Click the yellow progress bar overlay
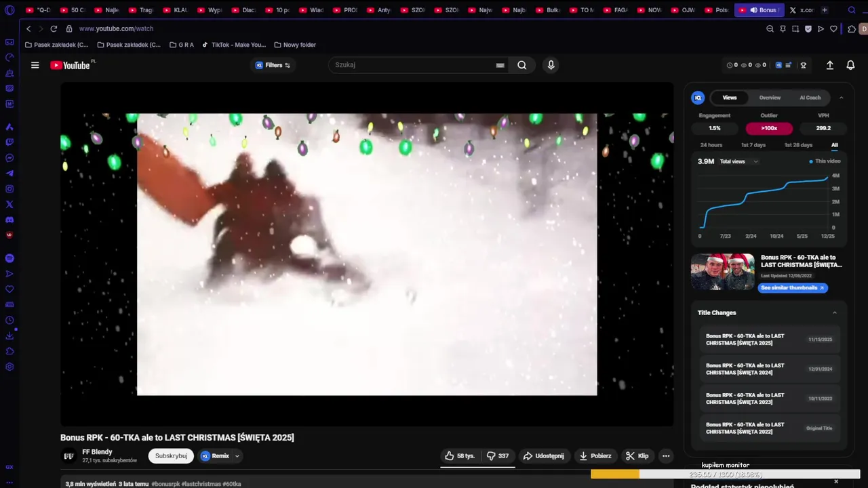This screenshot has width=868, height=488. (x=614, y=474)
